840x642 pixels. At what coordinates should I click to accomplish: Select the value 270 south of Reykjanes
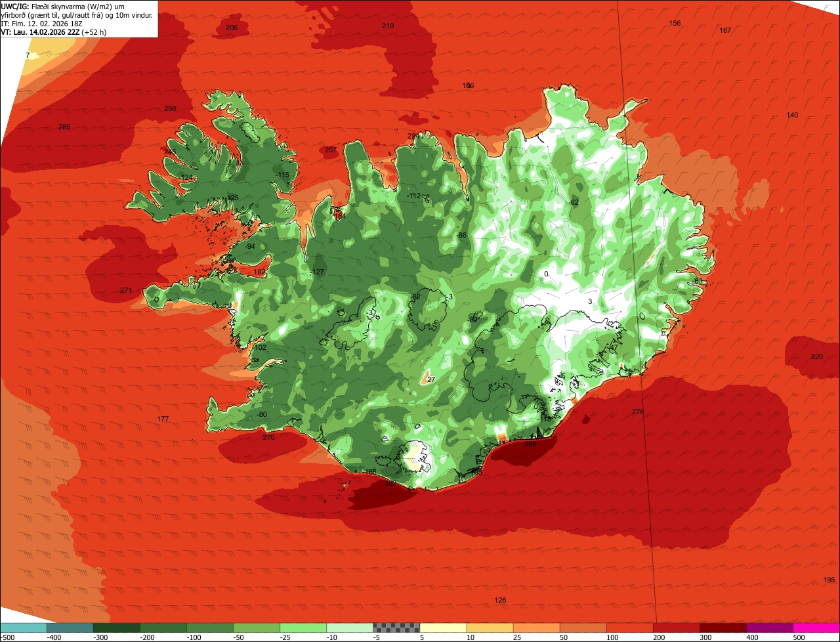click(268, 437)
